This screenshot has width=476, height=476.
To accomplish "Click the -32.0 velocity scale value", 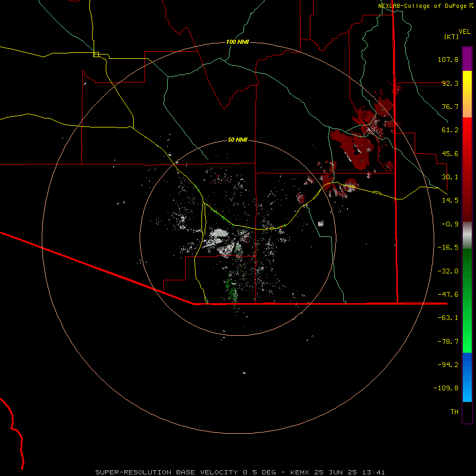I will (x=448, y=271).
